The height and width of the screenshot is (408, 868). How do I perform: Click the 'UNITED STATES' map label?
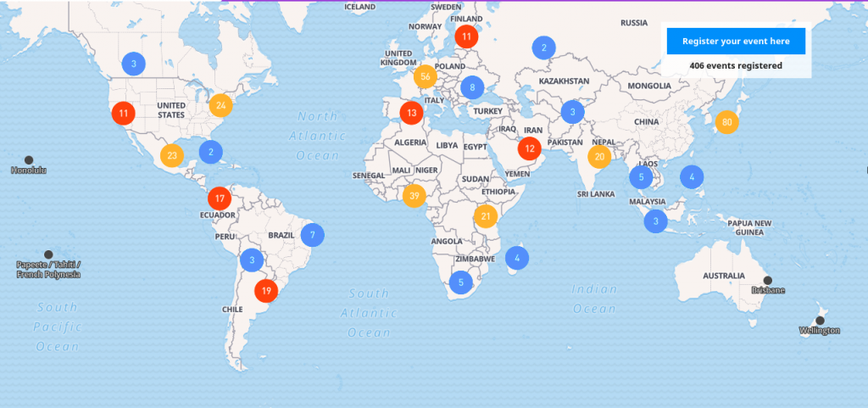(170, 110)
